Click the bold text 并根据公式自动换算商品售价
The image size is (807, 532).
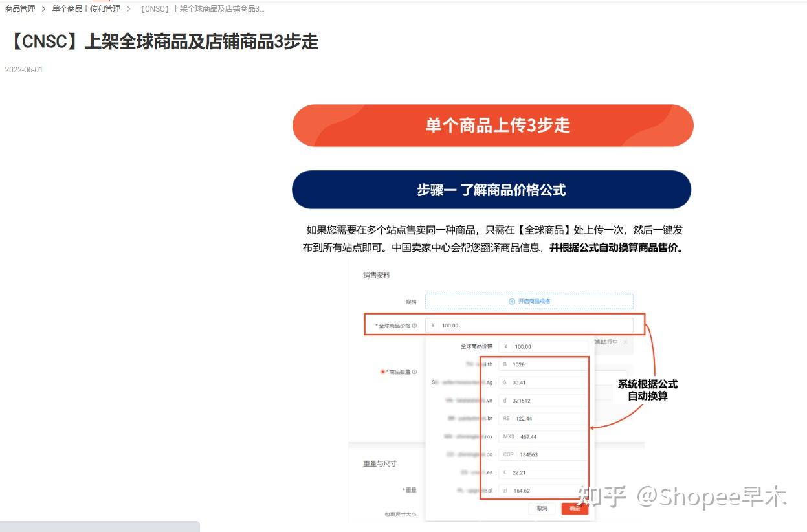(x=616, y=248)
